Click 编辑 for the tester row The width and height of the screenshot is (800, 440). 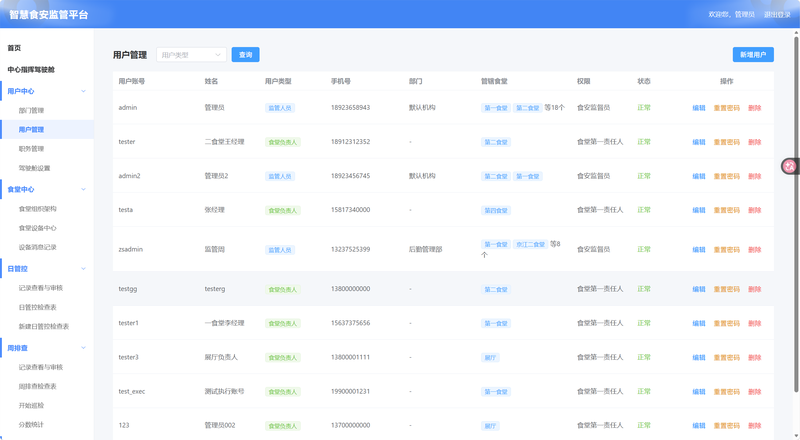[698, 142]
